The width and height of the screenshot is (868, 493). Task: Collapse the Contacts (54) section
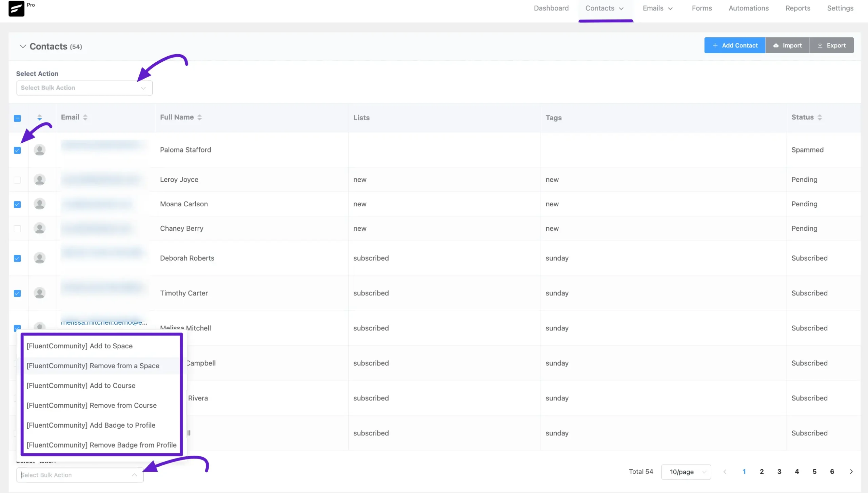23,46
